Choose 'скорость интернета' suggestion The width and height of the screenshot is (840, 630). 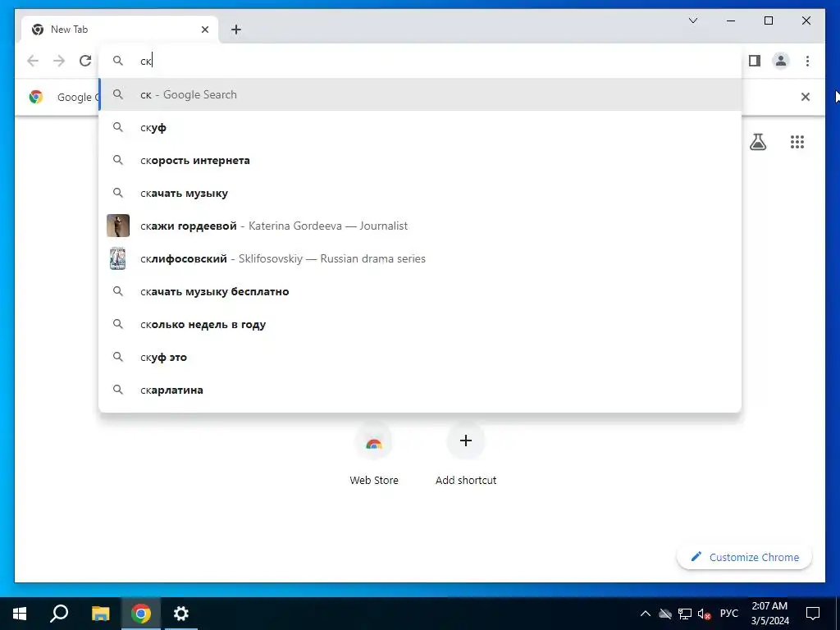421,160
